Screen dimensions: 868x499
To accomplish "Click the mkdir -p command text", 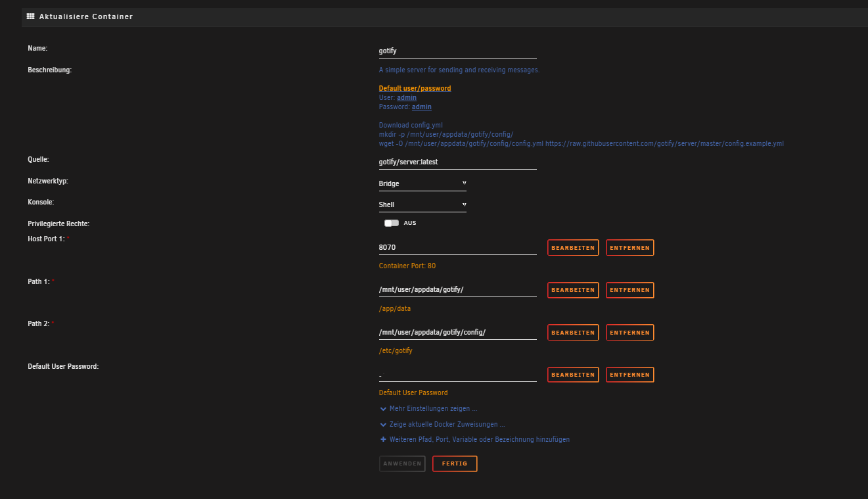I will click(x=446, y=134).
